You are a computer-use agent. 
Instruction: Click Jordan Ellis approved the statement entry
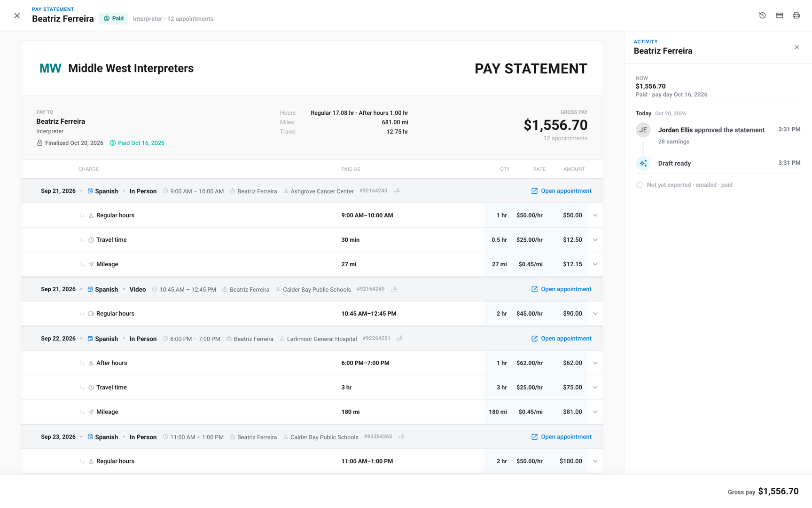coord(711,130)
